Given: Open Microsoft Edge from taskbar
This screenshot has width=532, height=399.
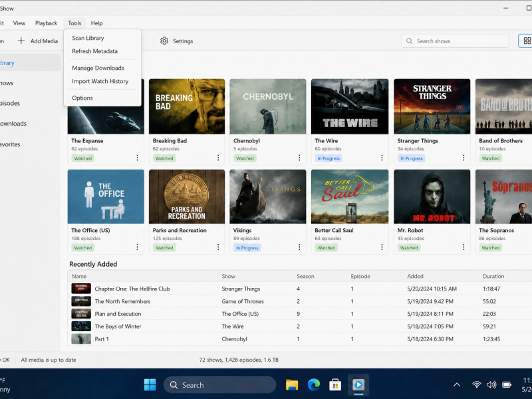Looking at the screenshot, I should (313, 385).
